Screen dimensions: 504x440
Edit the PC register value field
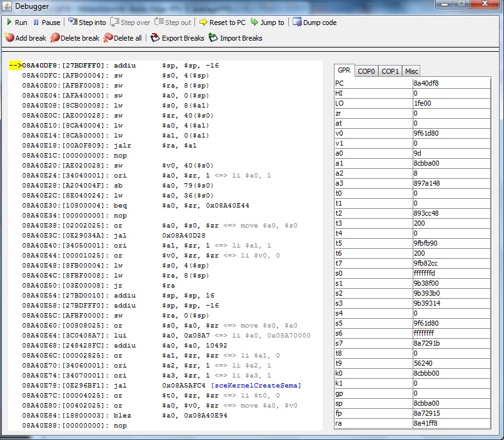coord(450,83)
